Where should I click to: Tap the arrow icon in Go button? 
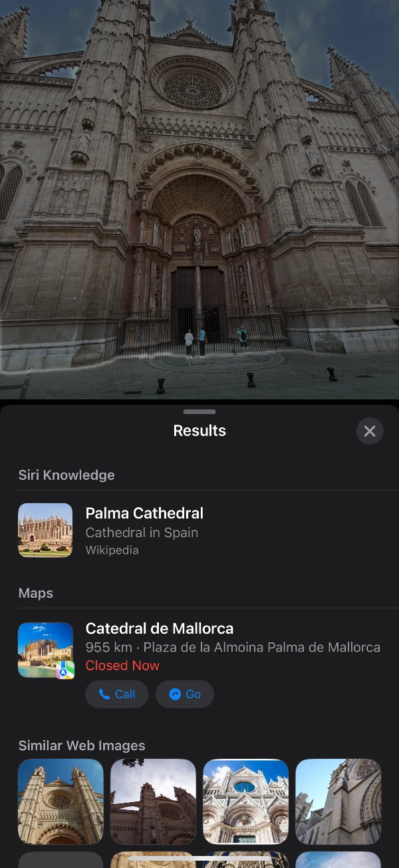pyautogui.click(x=175, y=694)
